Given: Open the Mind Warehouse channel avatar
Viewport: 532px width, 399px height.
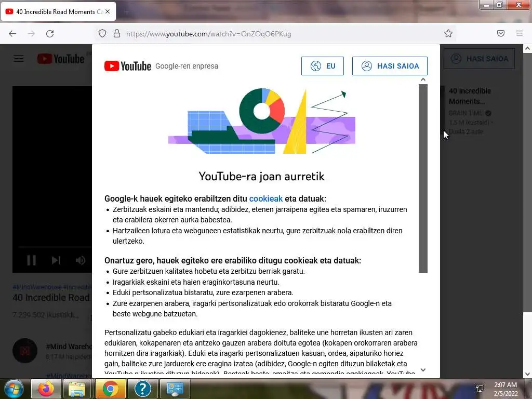Looking at the screenshot, I should pyautogui.click(x=25, y=351).
